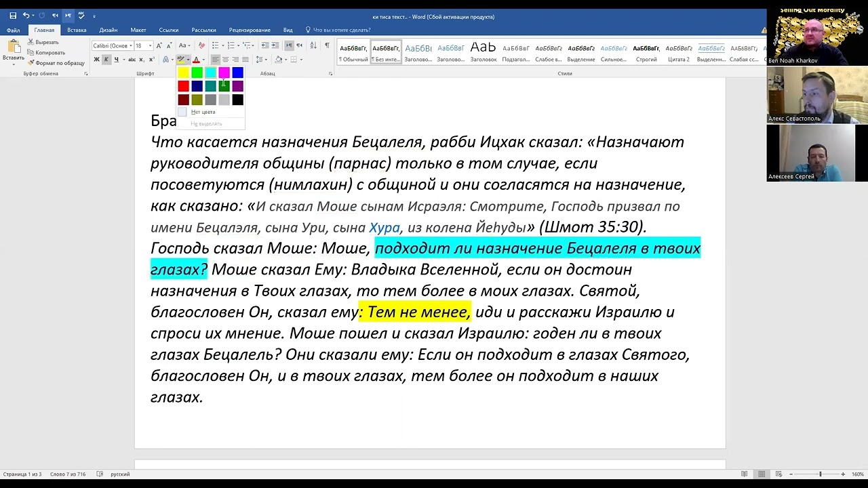Switch to the Ссылки tab

(169, 30)
